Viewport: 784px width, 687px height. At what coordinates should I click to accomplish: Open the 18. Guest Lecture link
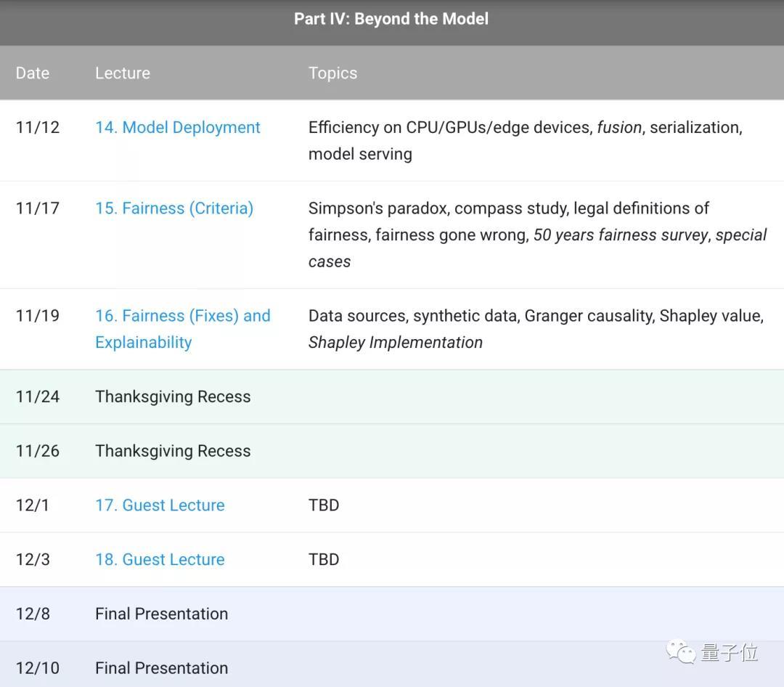[x=160, y=559]
